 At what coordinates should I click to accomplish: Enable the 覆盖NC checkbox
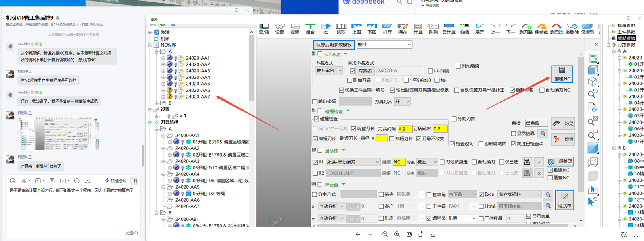(x=550, y=178)
